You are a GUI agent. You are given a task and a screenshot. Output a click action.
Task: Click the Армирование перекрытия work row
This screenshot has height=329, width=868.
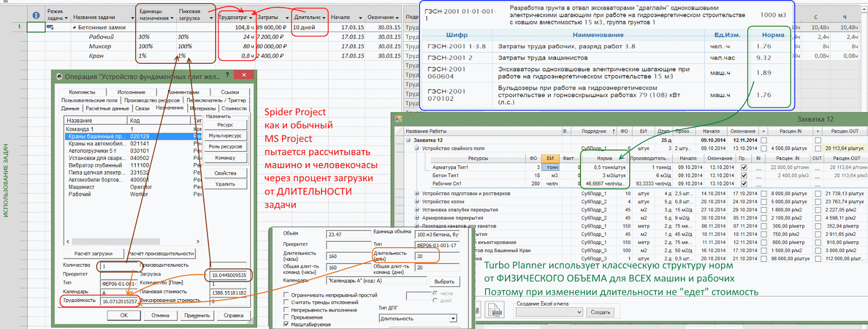point(452,218)
